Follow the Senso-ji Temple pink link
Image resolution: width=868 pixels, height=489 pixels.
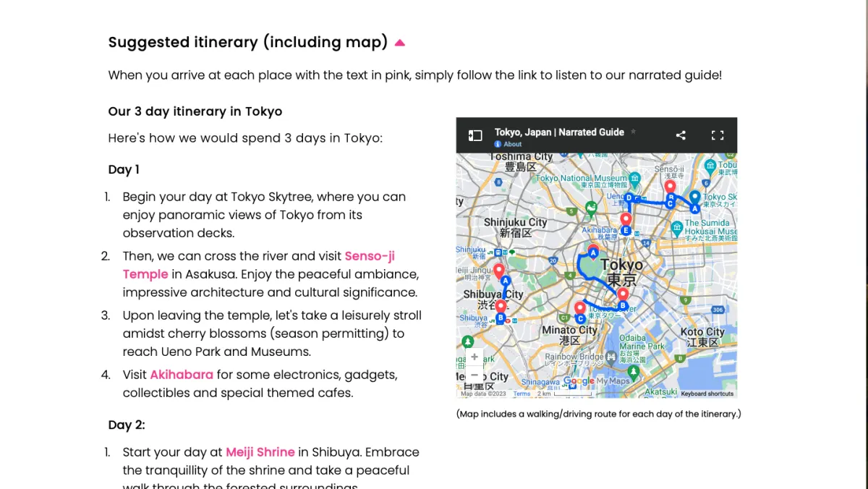coord(259,265)
